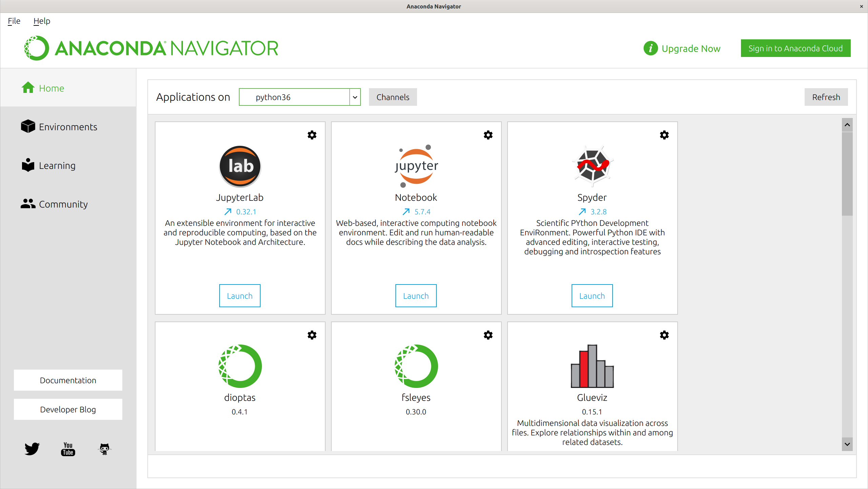Click the Refresh button top right
This screenshot has height=489, width=868.
(x=826, y=97)
